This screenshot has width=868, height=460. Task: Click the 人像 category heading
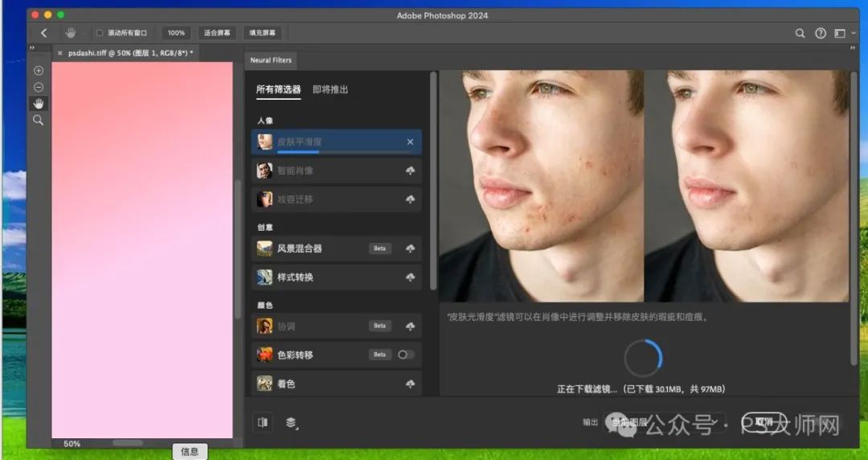tap(265, 121)
